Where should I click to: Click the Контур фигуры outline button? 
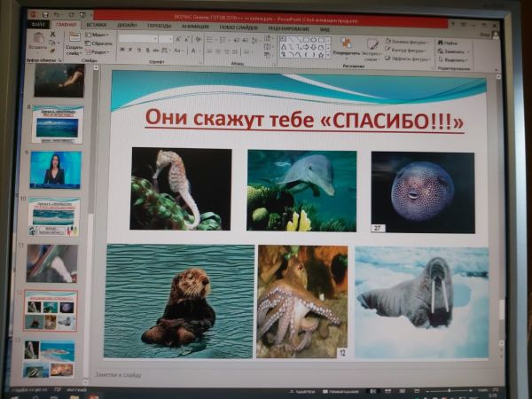(x=409, y=50)
